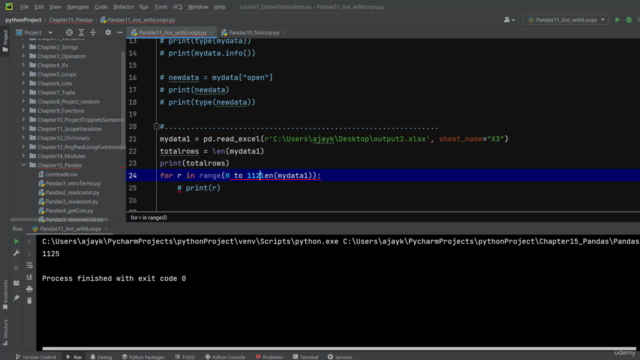The width and height of the screenshot is (640, 360).
Task: Expand Chapter14_Modules folder
Action: point(23,156)
